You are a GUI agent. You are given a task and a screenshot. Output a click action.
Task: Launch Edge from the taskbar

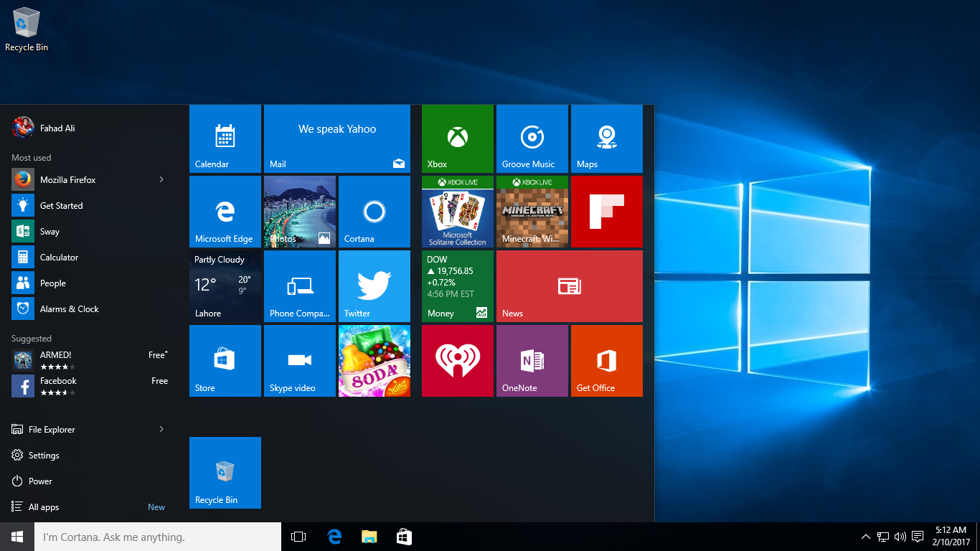click(334, 537)
